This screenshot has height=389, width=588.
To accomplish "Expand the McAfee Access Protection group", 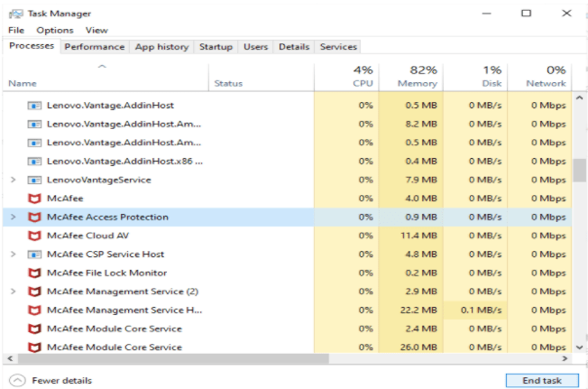I will [14, 217].
